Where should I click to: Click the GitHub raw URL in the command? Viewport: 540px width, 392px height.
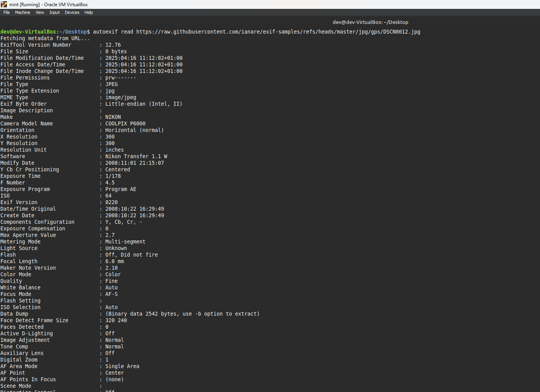pyautogui.click(x=278, y=32)
